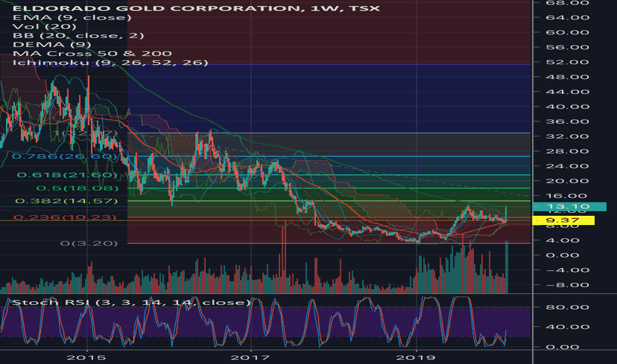Click the 0.382(14.57) Fibonacci level label

[66, 201]
